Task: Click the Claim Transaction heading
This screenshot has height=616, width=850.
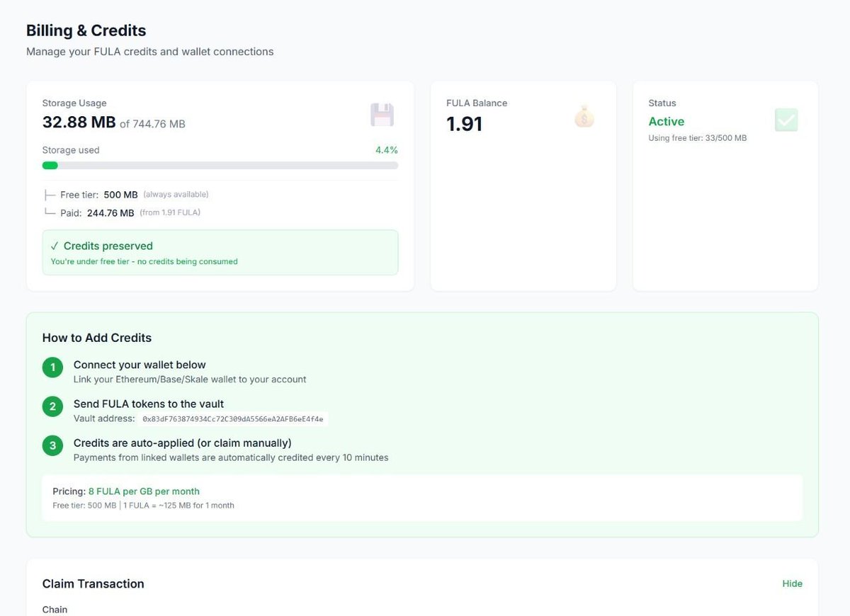Action: click(x=93, y=583)
